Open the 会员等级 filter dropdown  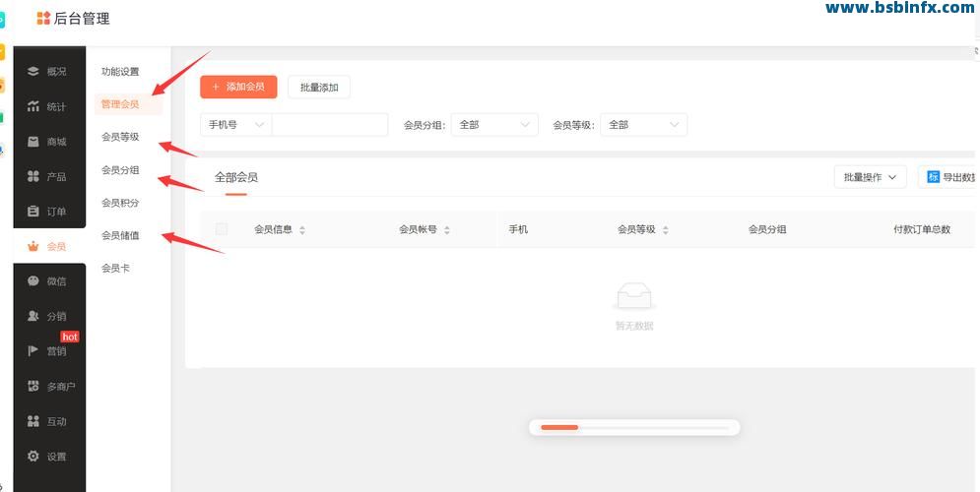[x=643, y=125]
